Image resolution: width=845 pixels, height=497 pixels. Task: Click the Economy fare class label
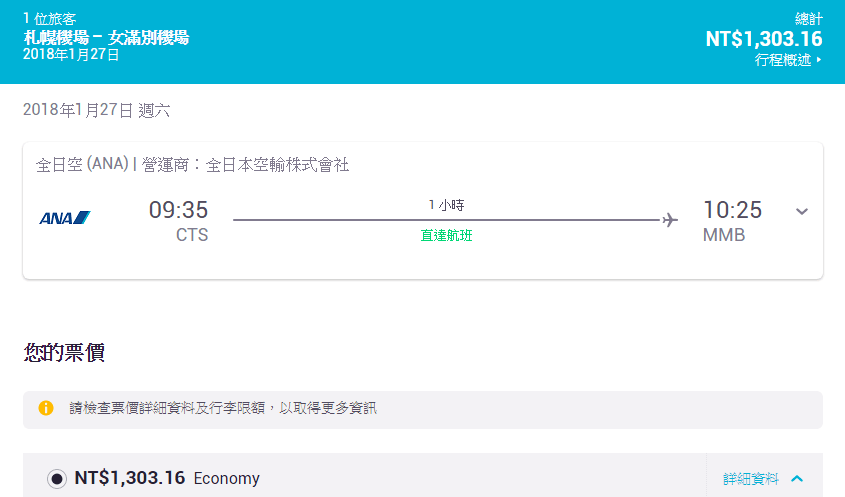(x=226, y=479)
